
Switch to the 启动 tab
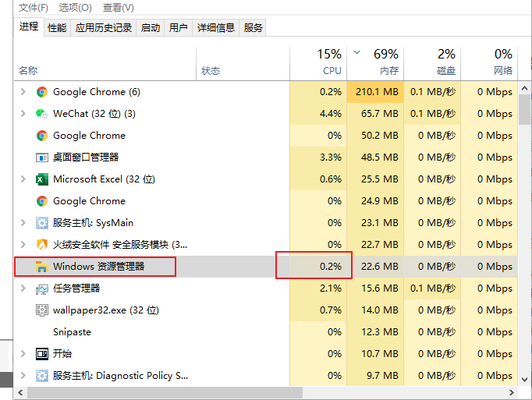[x=151, y=28]
